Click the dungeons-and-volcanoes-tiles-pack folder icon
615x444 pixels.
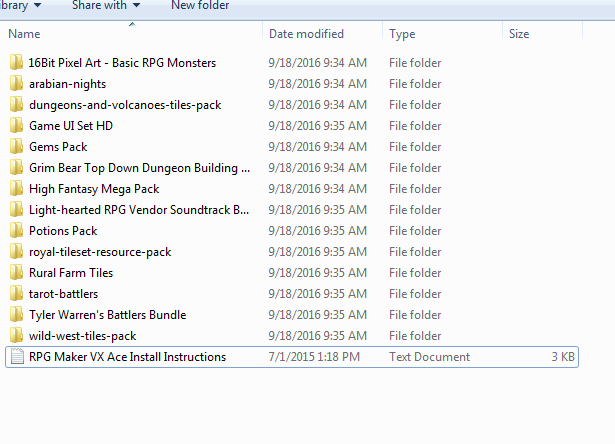pos(16,105)
